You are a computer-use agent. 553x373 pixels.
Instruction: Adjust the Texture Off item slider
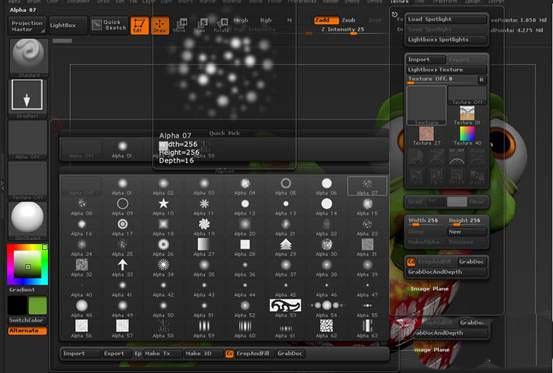click(x=442, y=80)
